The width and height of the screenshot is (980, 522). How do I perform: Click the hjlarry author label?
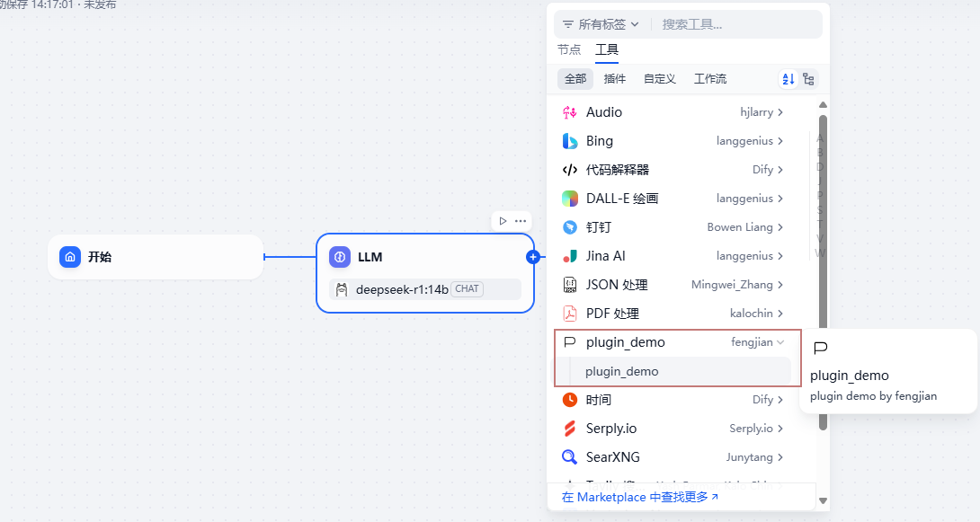(756, 112)
